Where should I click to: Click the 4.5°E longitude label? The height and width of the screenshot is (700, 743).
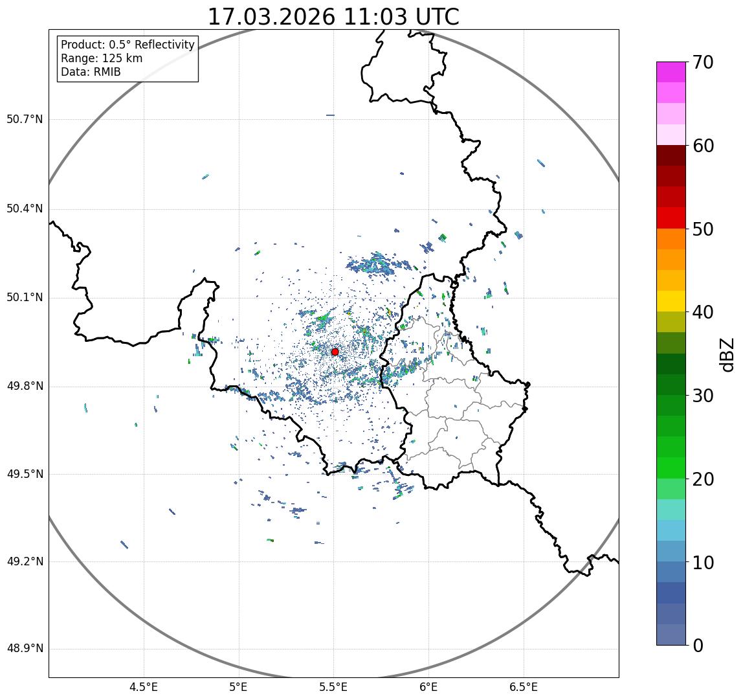[144, 687]
